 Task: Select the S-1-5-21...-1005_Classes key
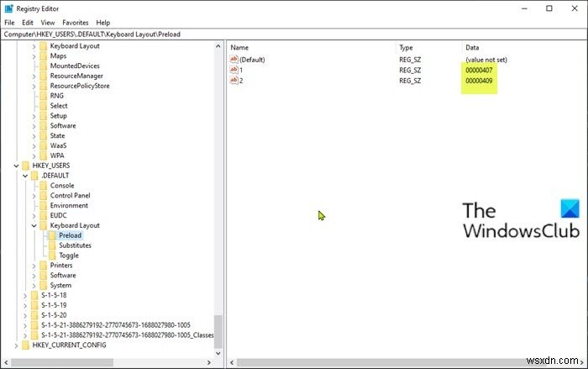127,335
